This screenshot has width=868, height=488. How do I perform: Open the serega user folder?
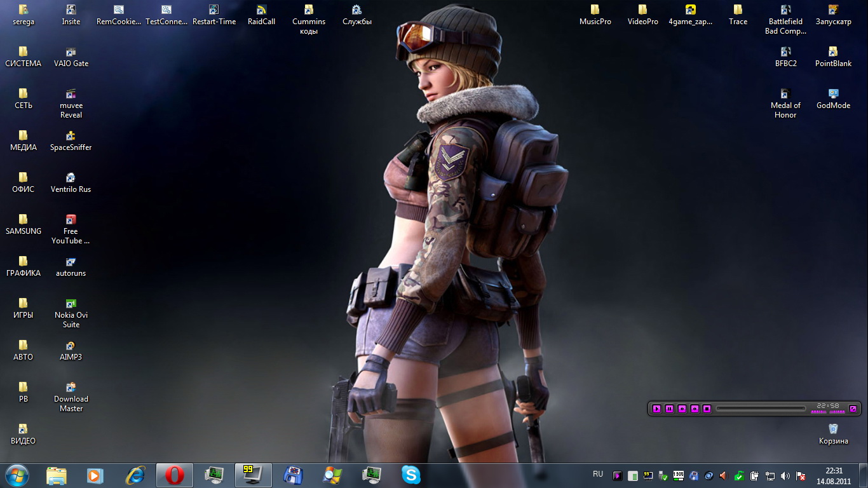tap(24, 15)
